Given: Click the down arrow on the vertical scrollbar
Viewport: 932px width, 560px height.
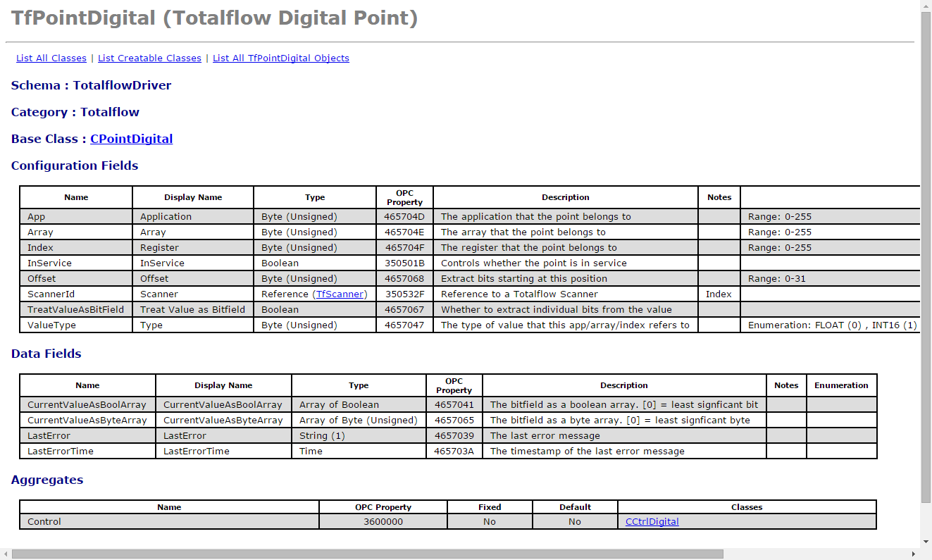Looking at the screenshot, I should pos(926,542).
